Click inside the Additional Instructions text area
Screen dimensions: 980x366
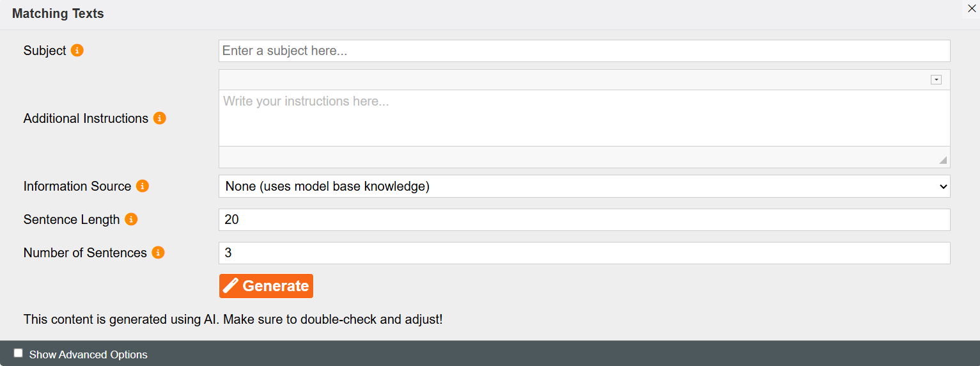(x=584, y=118)
